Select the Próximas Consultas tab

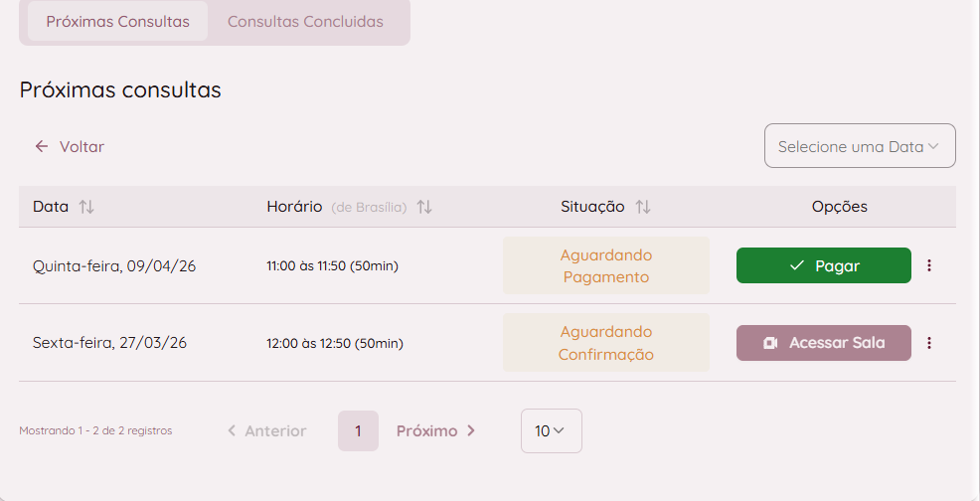pos(117,21)
